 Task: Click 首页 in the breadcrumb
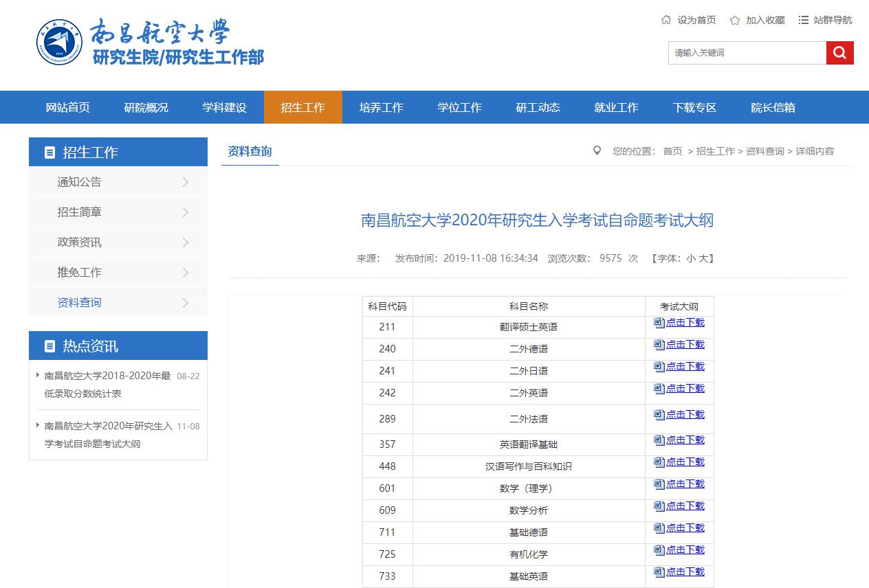pyautogui.click(x=672, y=151)
